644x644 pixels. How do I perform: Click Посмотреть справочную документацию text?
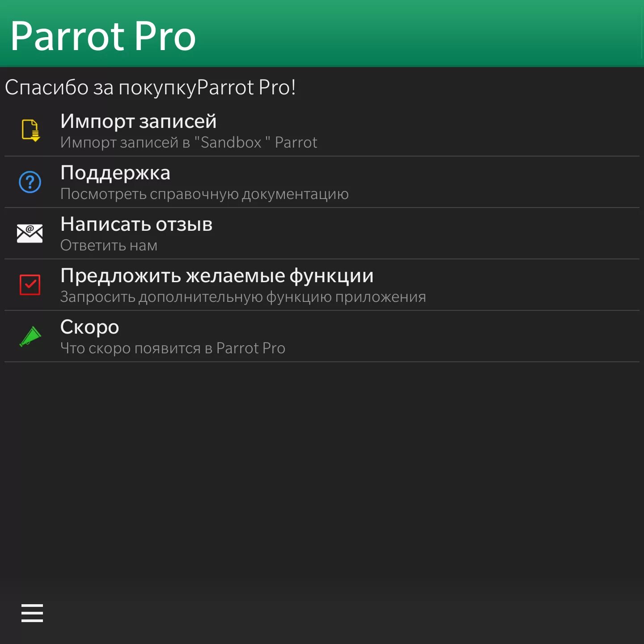coord(204,194)
